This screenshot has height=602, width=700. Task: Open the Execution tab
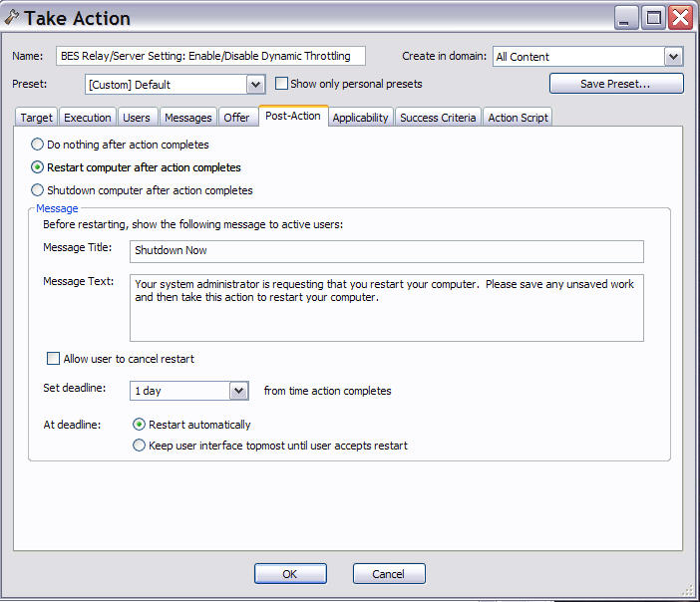88,118
